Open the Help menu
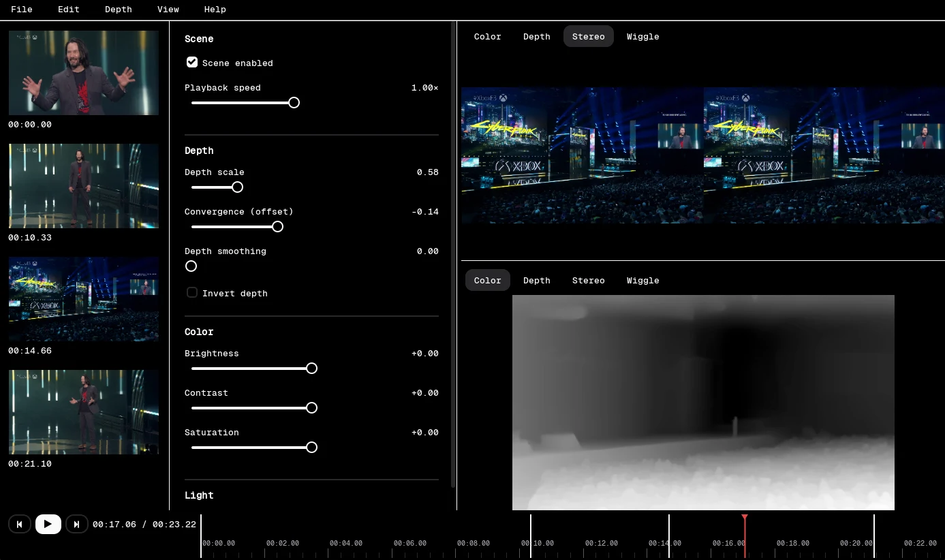Image resolution: width=945 pixels, height=560 pixels. click(215, 10)
